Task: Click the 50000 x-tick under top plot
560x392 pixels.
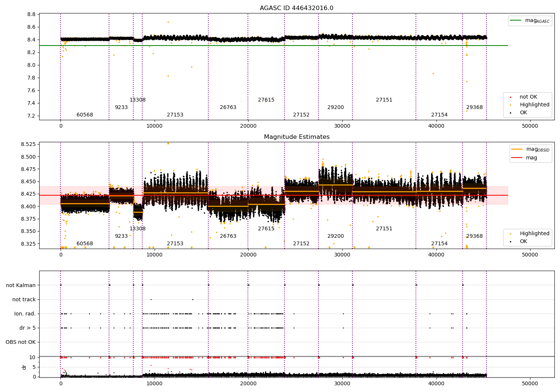Action: pos(530,126)
